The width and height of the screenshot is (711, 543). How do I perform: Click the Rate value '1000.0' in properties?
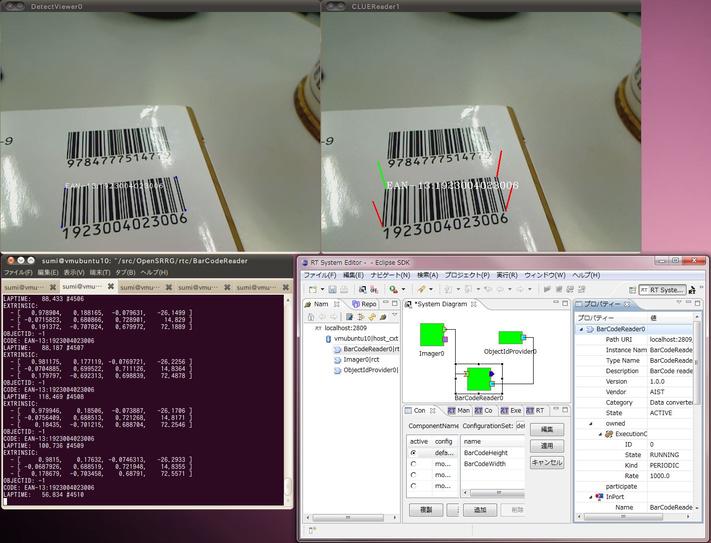click(660, 476)
